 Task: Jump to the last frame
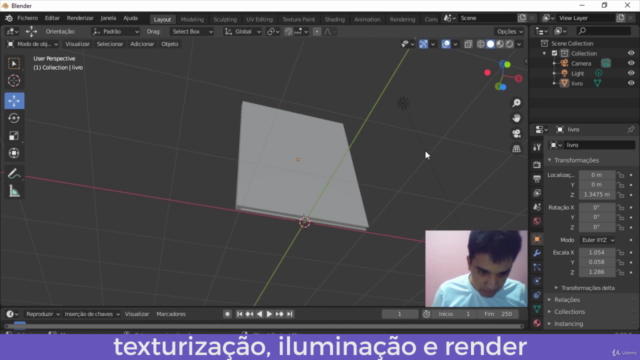[289, 314]
